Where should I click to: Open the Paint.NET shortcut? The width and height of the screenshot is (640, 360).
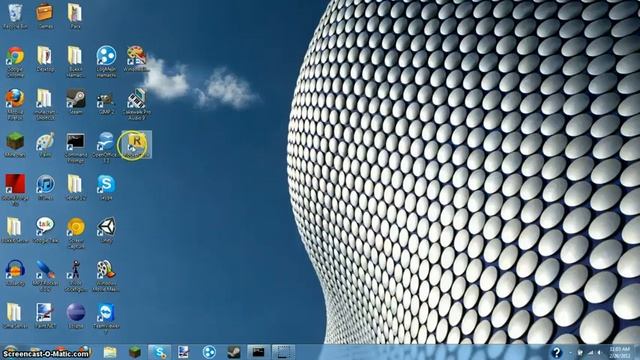tap(45, 316)
